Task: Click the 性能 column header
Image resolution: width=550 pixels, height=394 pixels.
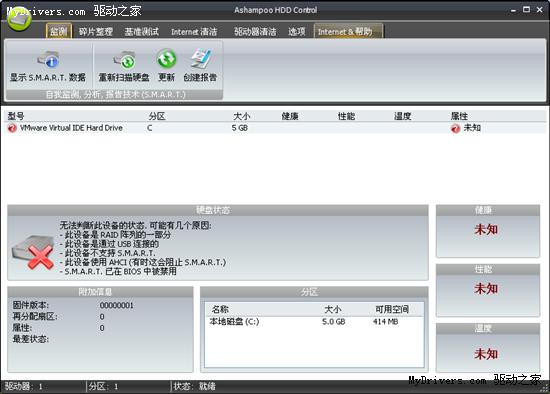Action: (346, 116)
